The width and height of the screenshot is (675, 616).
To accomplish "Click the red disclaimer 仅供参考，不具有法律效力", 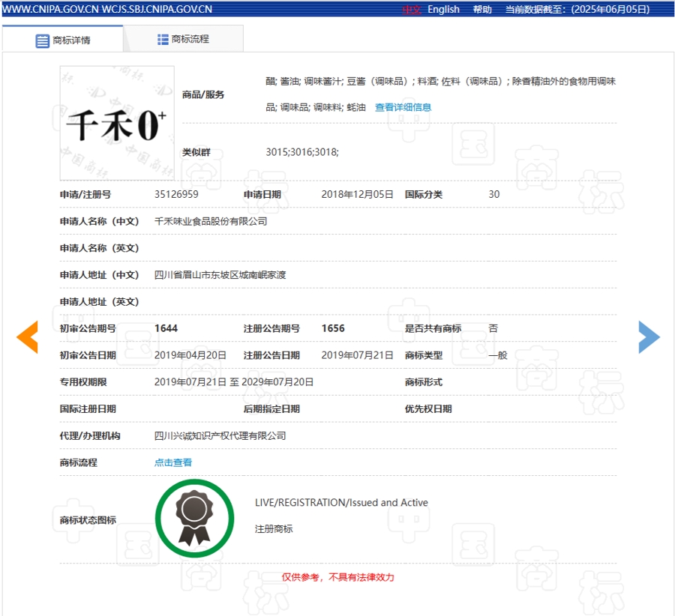I will click(x=338, y=577).
